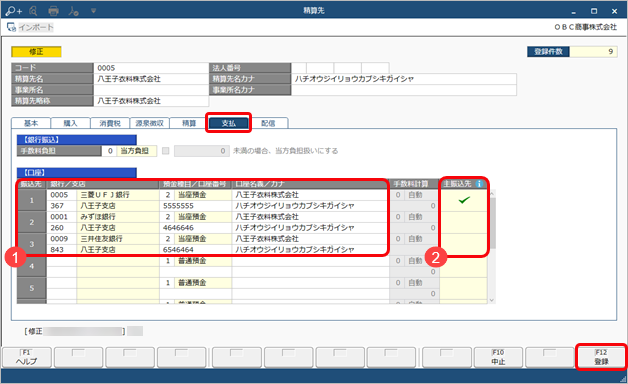Click bank code cell 0005
The image size is (628, 384).
[x=62, y=195]
